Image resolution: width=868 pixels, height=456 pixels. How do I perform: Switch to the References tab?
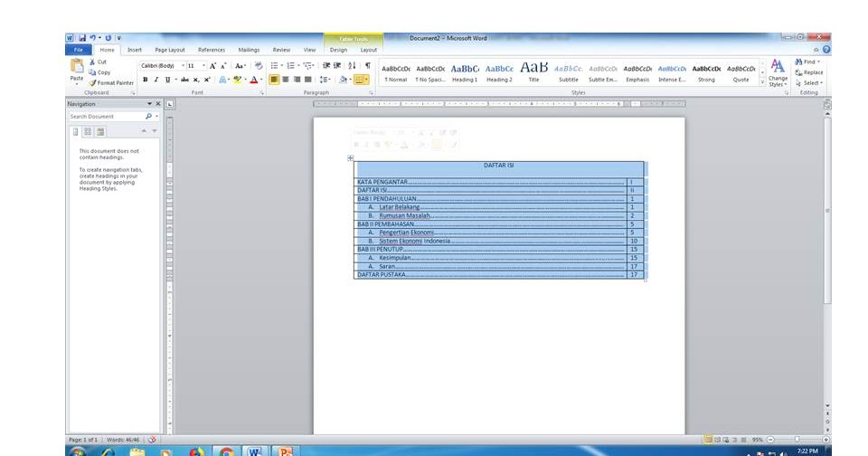(212, 50)
